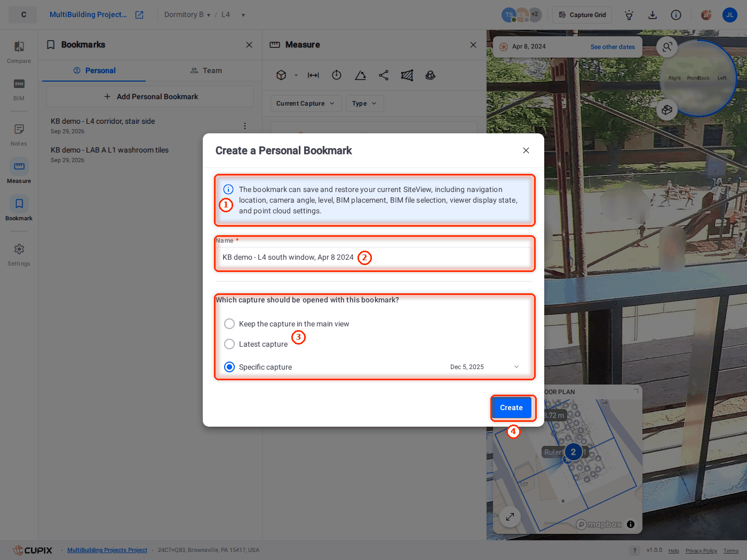Open project external link icon
This screenshot has width=747, height=560.
pos(139,15)
